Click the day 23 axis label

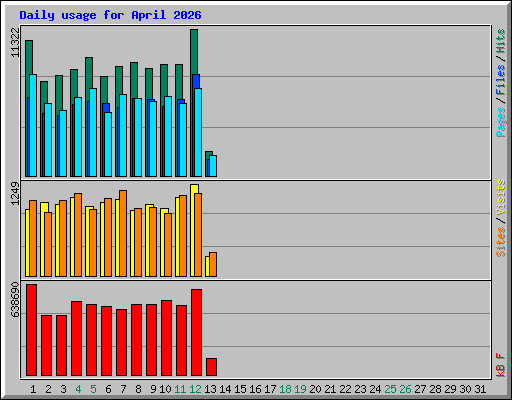(x=360, y=389)
